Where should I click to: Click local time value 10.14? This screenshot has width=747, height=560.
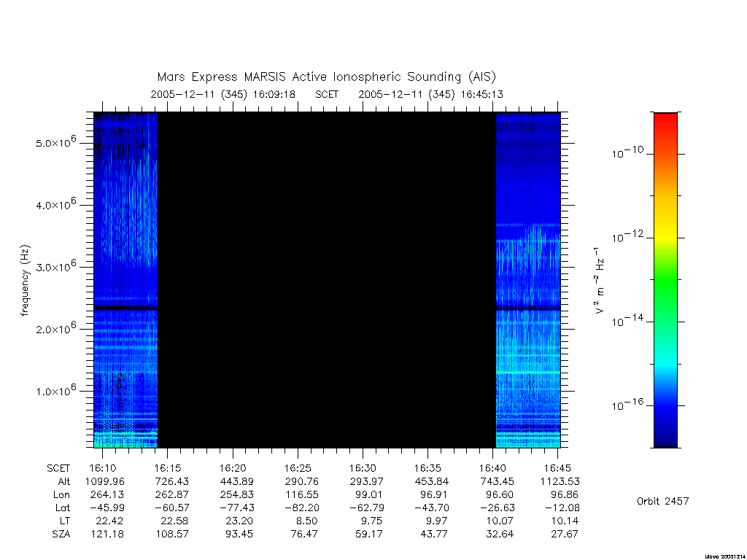click(565, 521)
